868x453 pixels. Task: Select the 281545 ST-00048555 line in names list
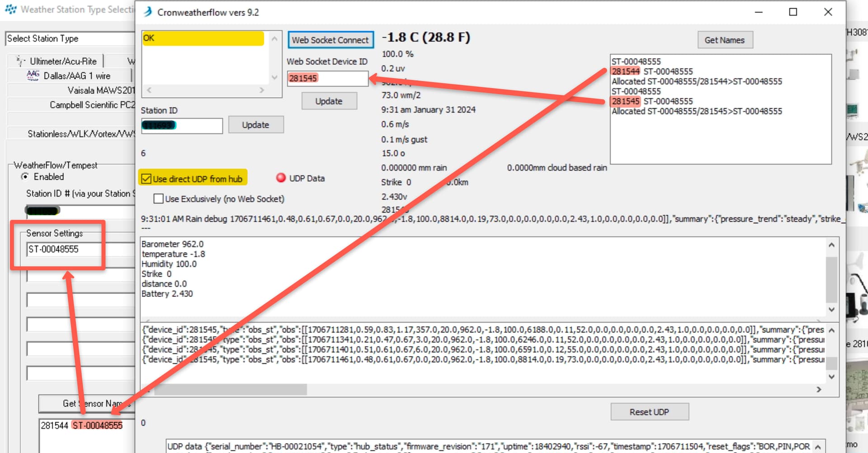pyautogui.click(x=652, y=101)
